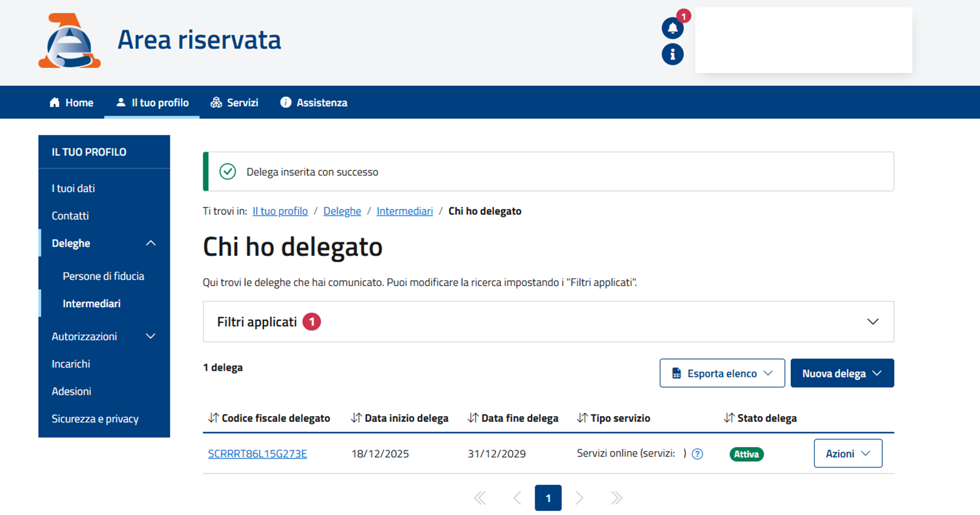This screenshot has height=515, width=980.
Task: Open the Nuova delega dropdown
Action: [842, 373]
